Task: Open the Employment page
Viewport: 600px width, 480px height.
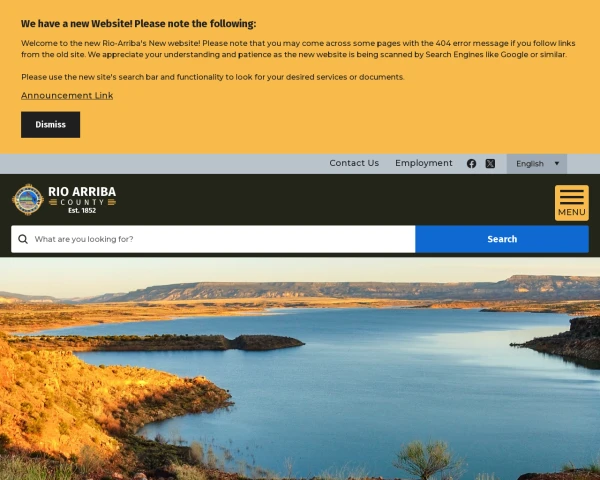Action: (424, 163)
